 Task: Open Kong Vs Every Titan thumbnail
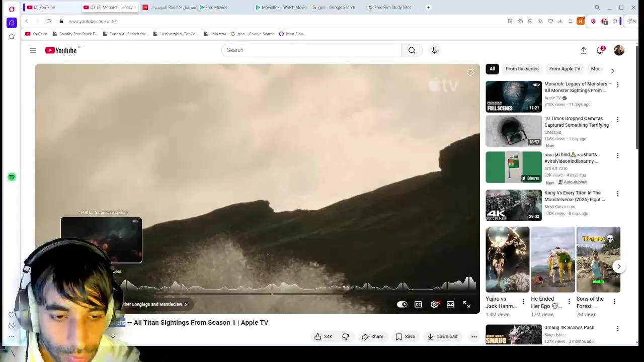pos(514,205)
